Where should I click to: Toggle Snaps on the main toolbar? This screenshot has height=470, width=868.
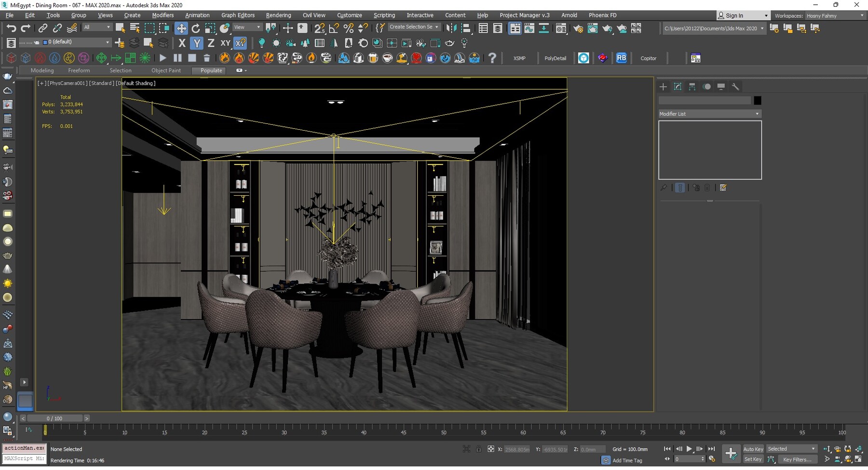point(320,28)
